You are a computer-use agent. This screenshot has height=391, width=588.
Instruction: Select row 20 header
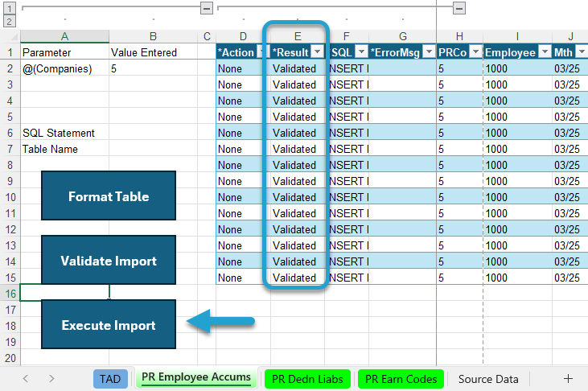coord(10,358)
